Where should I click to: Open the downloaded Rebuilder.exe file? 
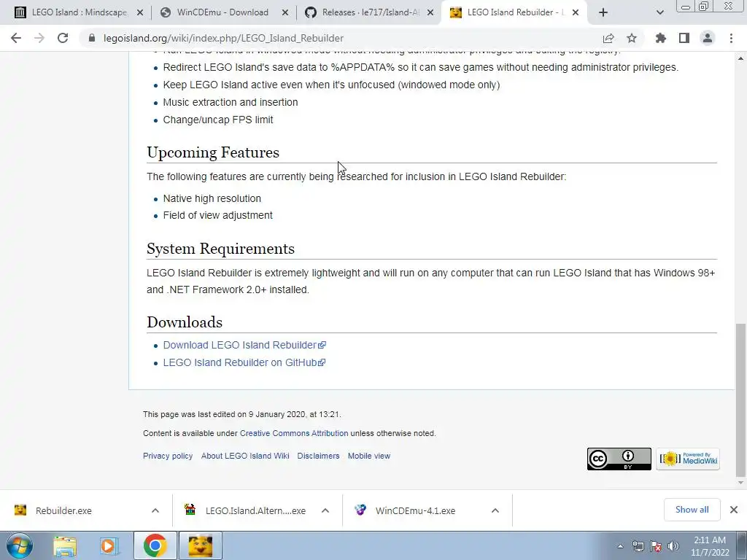[x=63, y=510]
